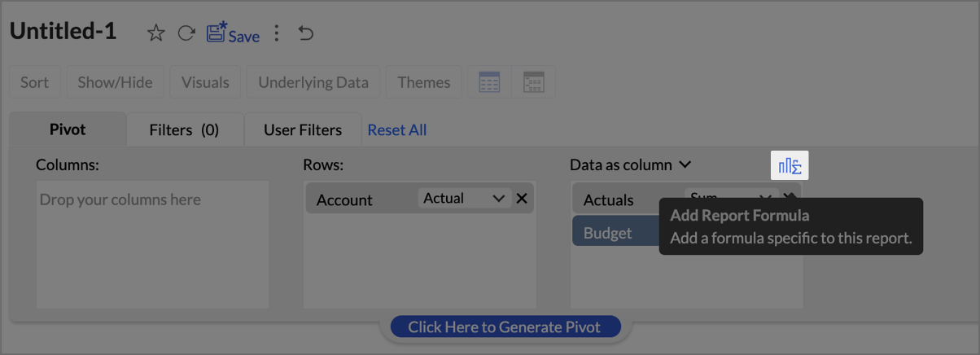Open the Sort toolbar option
This screenshot has width=980, height=355.
[x=34, y=82]
